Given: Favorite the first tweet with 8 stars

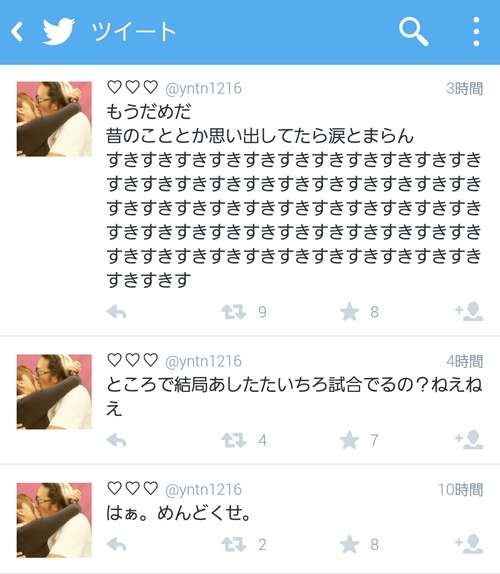Looking at the screenshot, I should tap(349, 312).
